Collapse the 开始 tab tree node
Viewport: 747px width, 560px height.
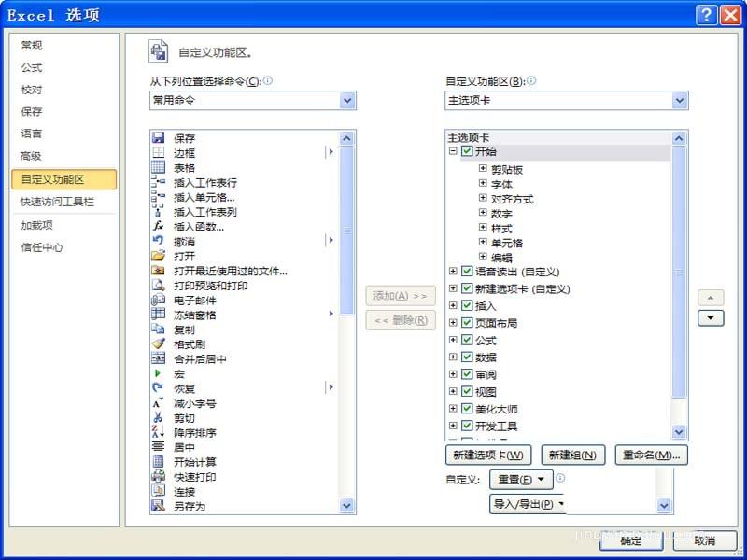[455, 149]
